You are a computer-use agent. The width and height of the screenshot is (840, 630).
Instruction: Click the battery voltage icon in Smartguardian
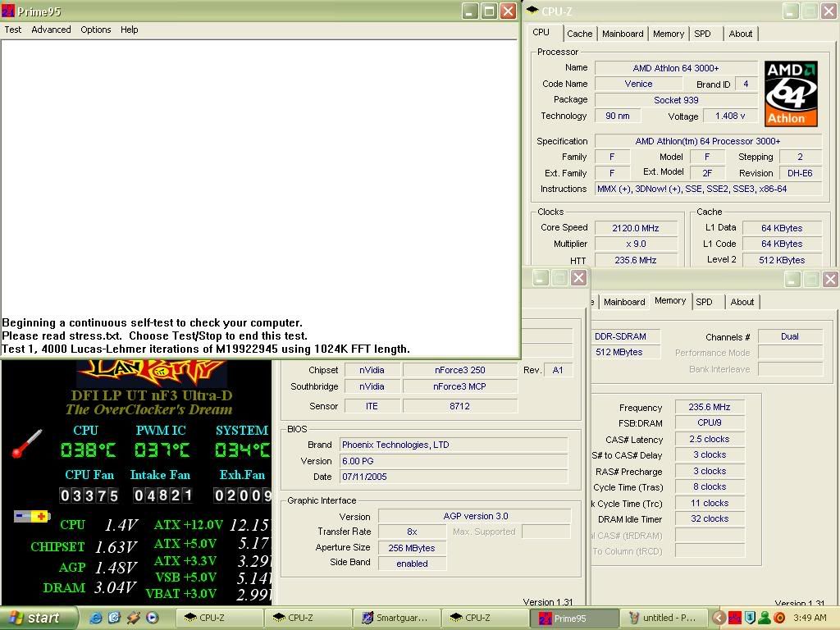(32, 517)
